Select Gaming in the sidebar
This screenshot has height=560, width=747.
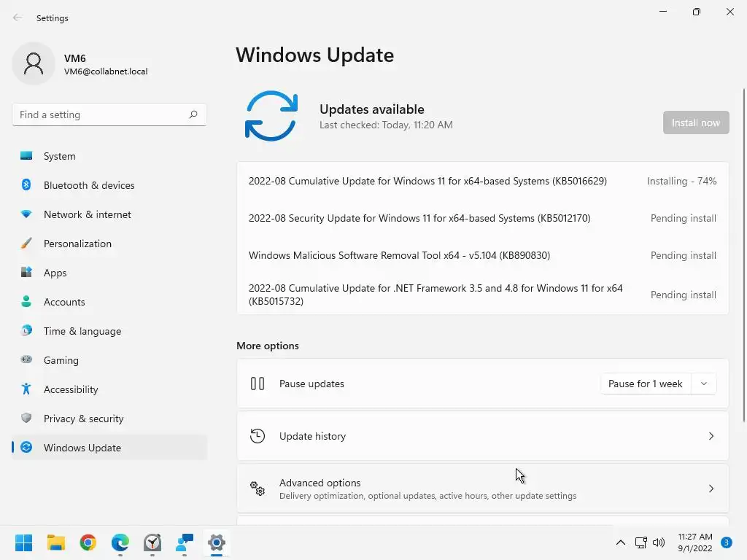[109, 359]
